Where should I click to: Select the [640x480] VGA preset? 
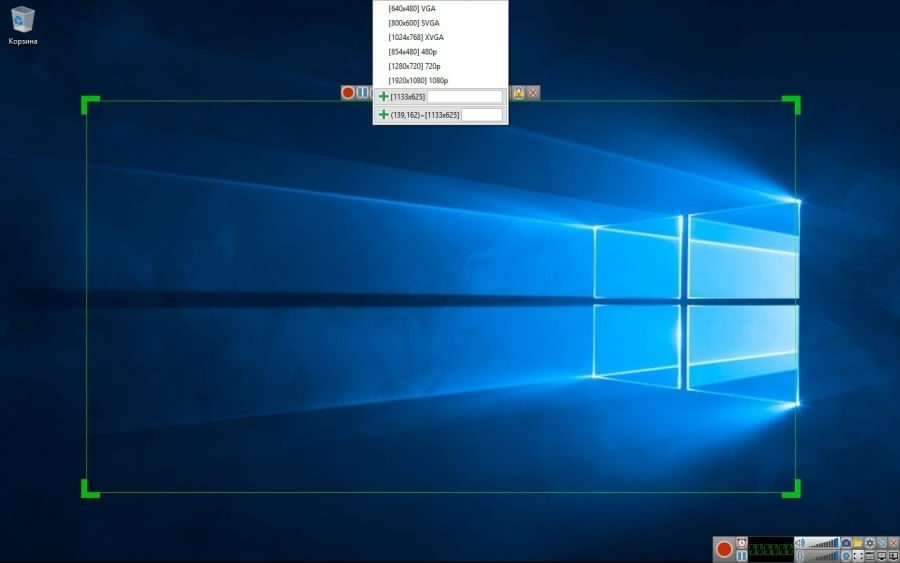[414, 8]
